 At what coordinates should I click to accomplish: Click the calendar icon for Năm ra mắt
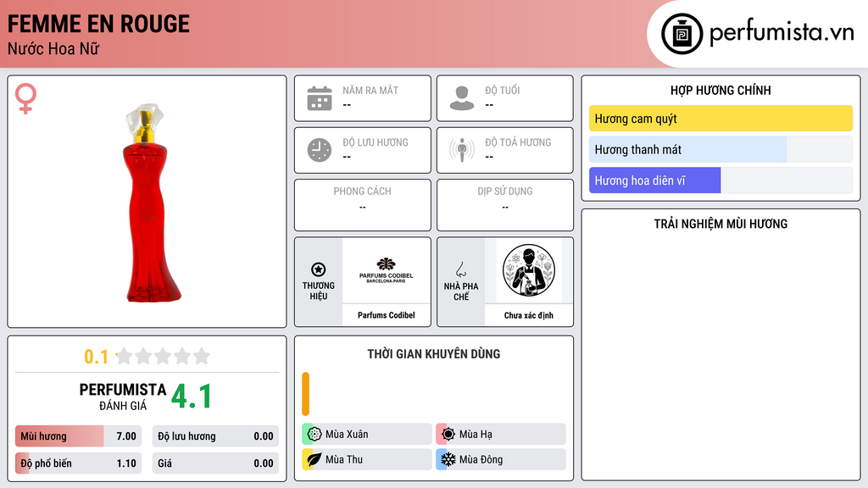(x=320, y=98)
